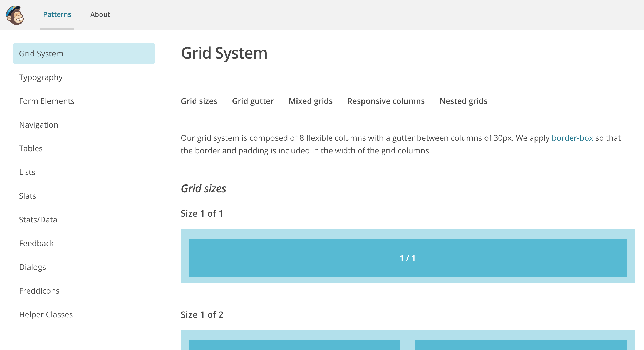Open the Typography sidebar item
Screen dimensions: 644x350
[x=41, y=77]
